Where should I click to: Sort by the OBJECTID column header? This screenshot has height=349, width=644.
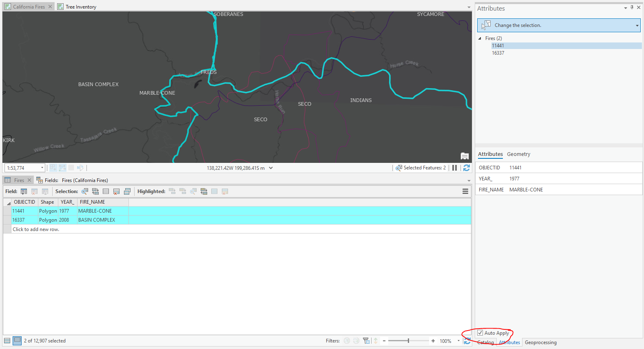tap(24, 202)
